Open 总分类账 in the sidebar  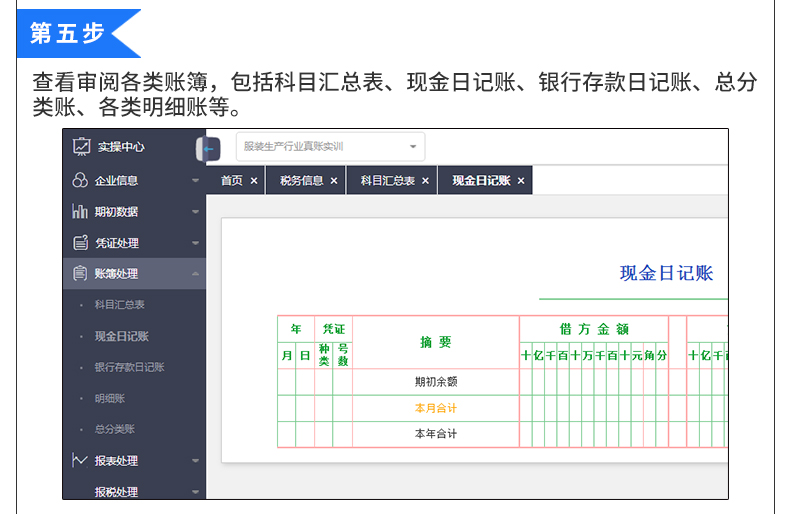115,429
